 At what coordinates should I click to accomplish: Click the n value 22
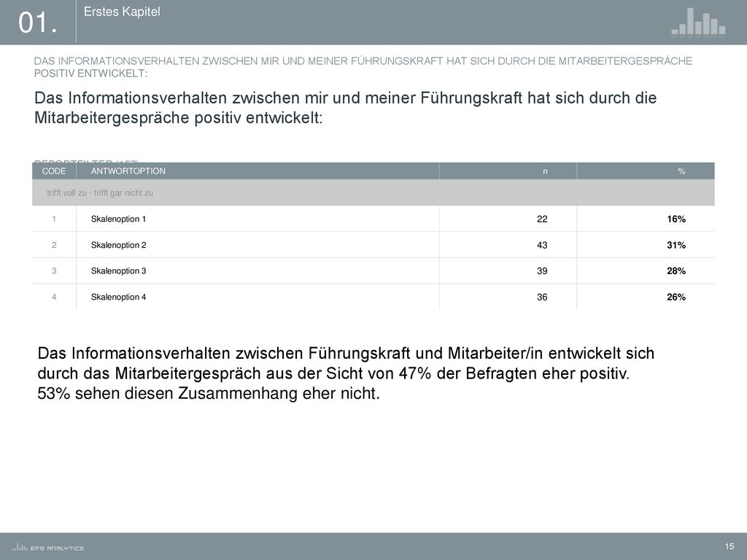click(542, 219)
